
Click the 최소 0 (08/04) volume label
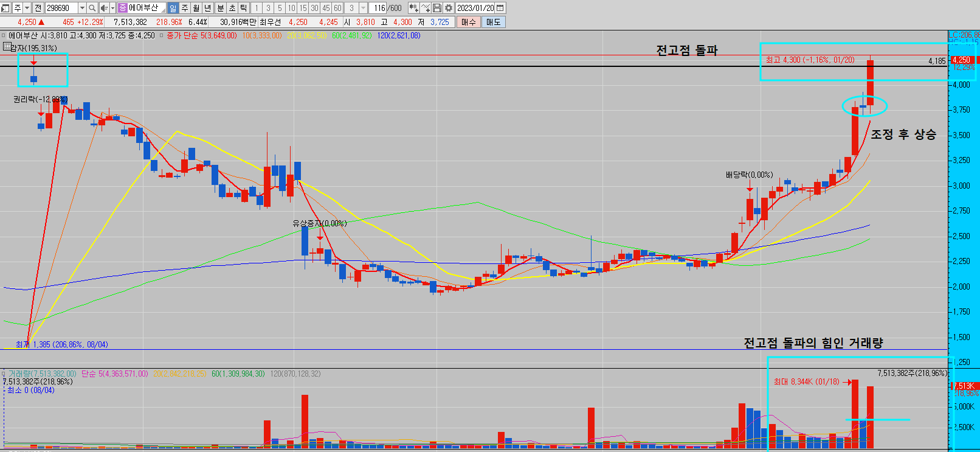click(30, 390)
